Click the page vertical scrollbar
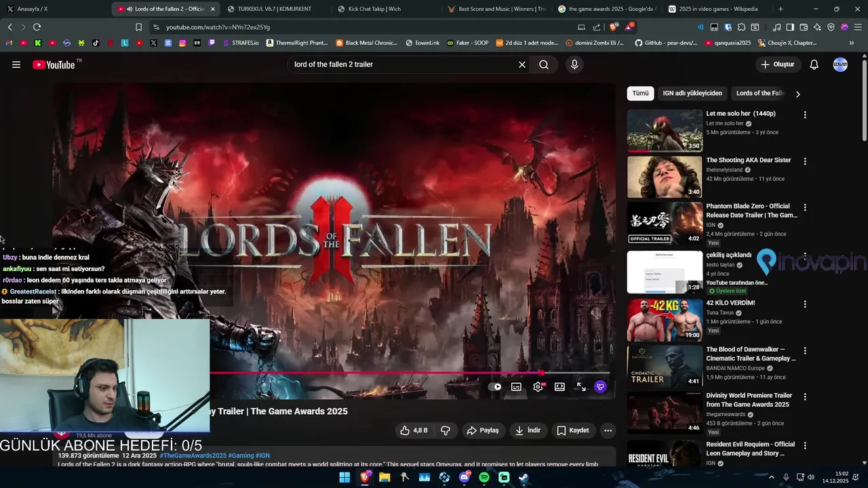Viewport: 868px width, 488px height. pyautogui.click(x=864, y=102)
